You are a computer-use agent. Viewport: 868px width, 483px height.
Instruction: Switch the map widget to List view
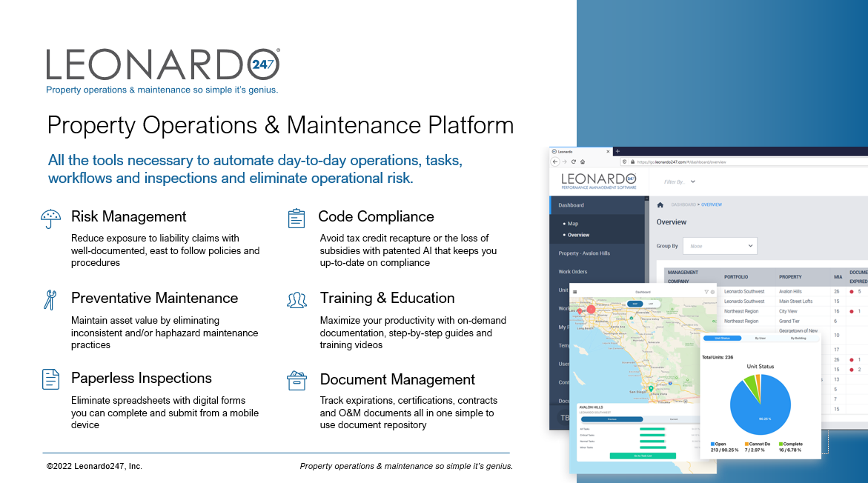(x=652, y=303)
